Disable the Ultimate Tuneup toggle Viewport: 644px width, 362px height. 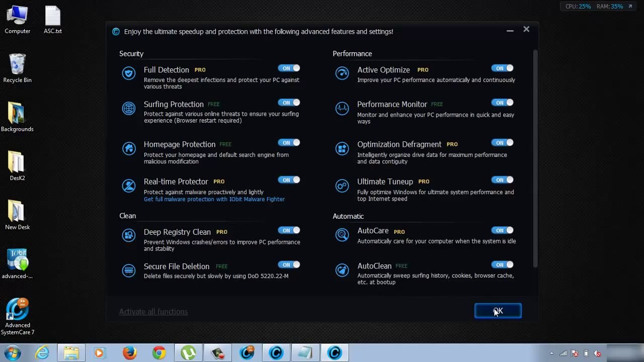[502, 180]
